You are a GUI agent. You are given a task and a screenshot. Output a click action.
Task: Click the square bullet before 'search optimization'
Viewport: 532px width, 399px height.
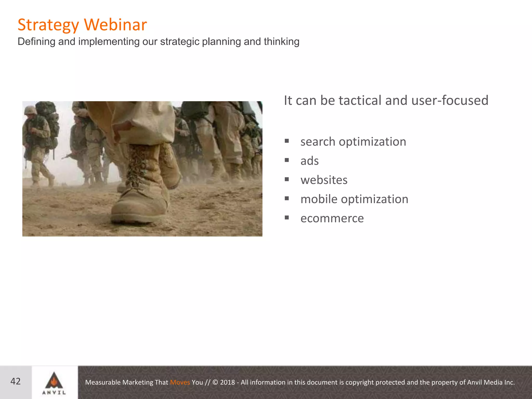pyautogui.click(x=287, y=141)
